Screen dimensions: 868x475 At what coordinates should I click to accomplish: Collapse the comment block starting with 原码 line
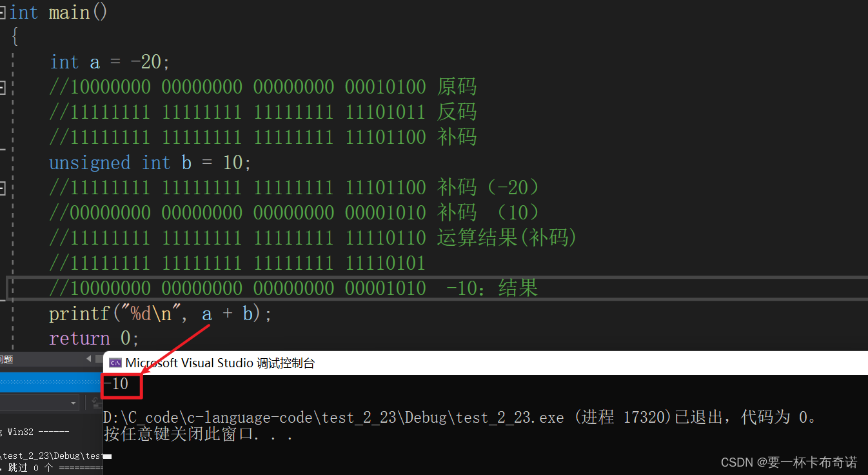tap(2, 87)
